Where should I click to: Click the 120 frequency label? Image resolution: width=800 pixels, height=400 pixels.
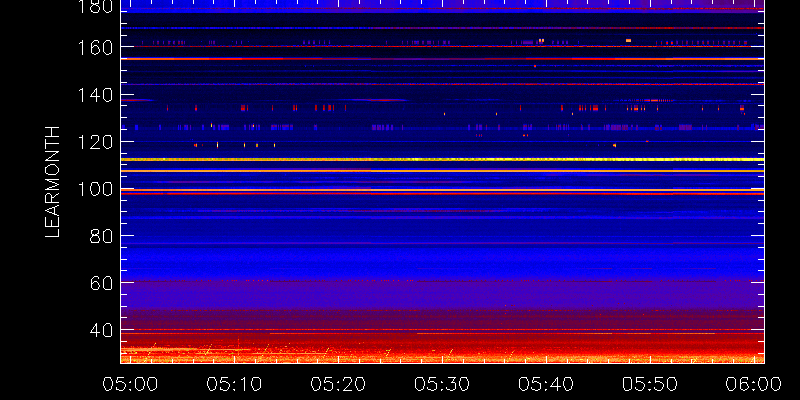tap(96, 142)
